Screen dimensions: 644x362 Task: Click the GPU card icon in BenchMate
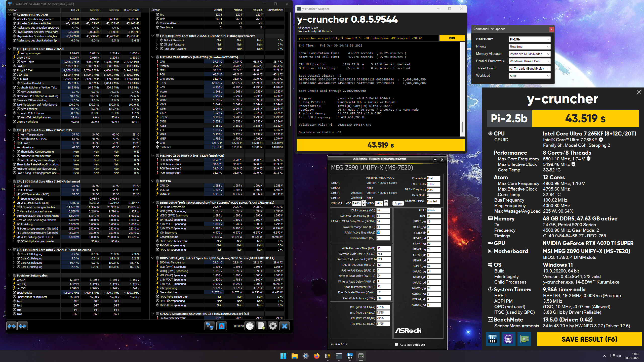point(524,339)
